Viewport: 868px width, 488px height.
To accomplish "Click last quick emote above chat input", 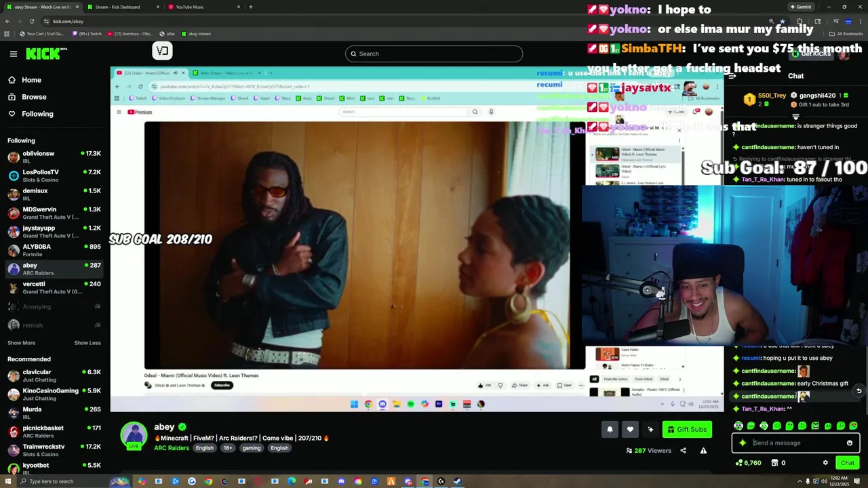I will click(854, 426).
